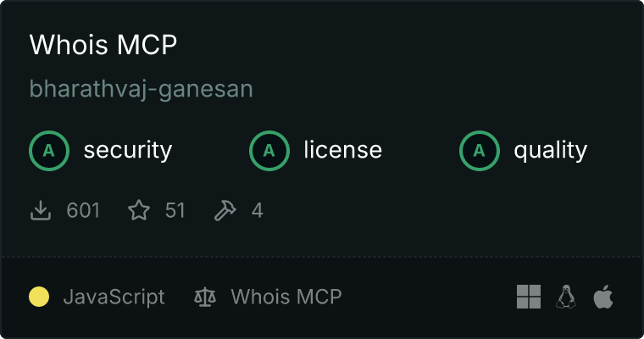Image resolution: width=644 pixels, height=339 pixels.
Task: Click the scales license icon
Action: [x=205, y=297]
